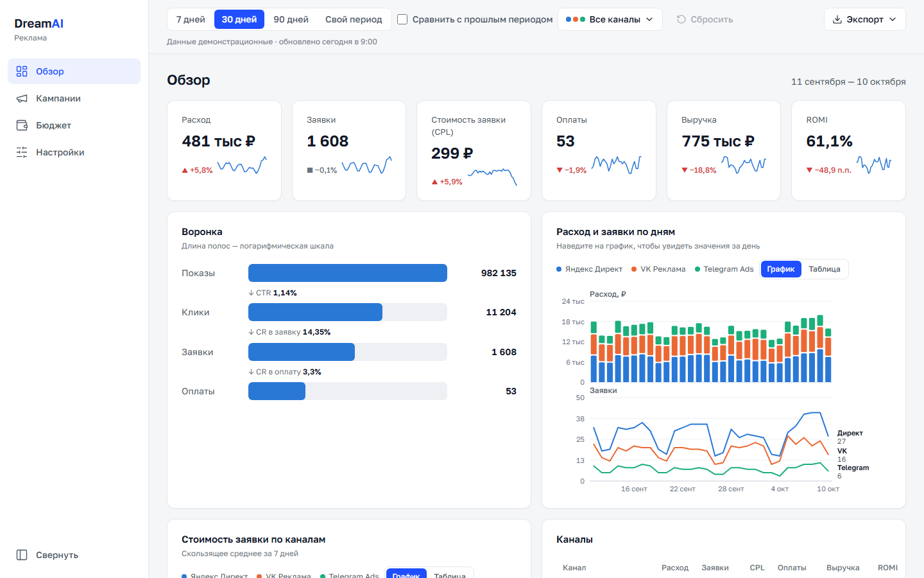
Task: Click the Обзор dashboard grid icon
Action: click(x=22, y=71)
